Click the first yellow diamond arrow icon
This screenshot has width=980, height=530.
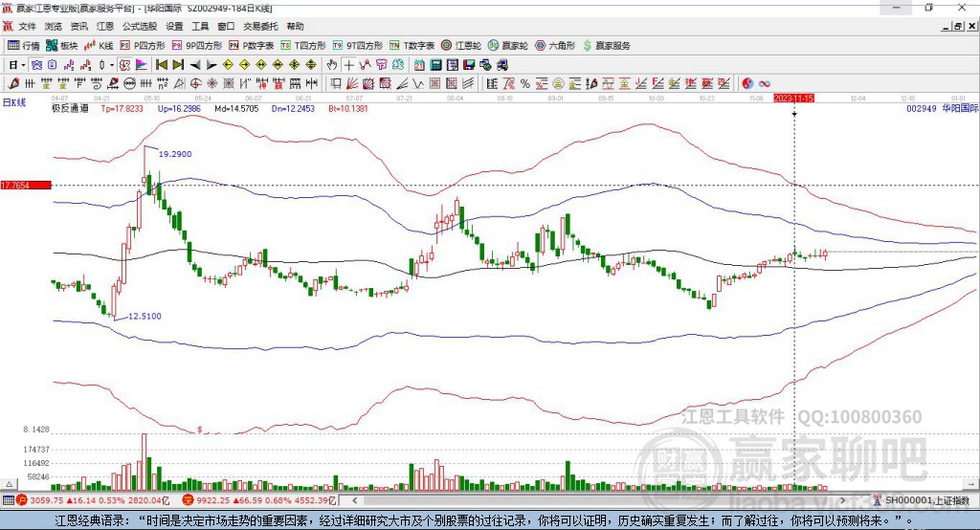[x=228, y=65]
